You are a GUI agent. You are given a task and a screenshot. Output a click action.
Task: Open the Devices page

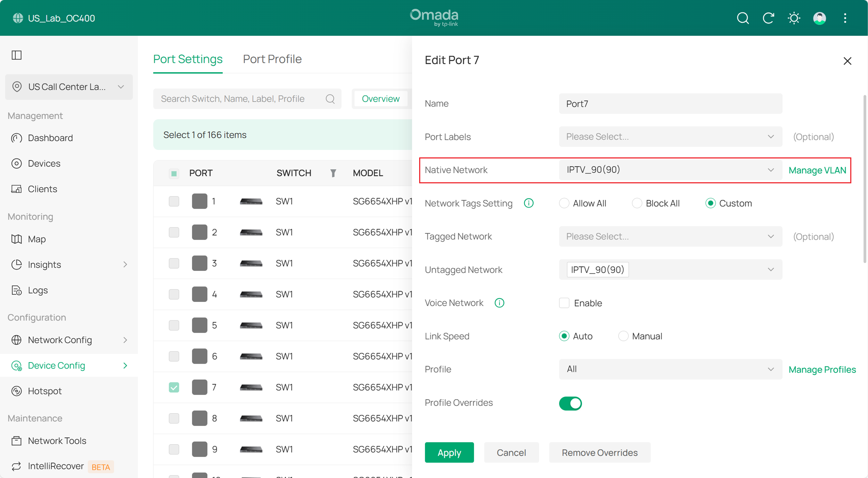tap(44, 164)
